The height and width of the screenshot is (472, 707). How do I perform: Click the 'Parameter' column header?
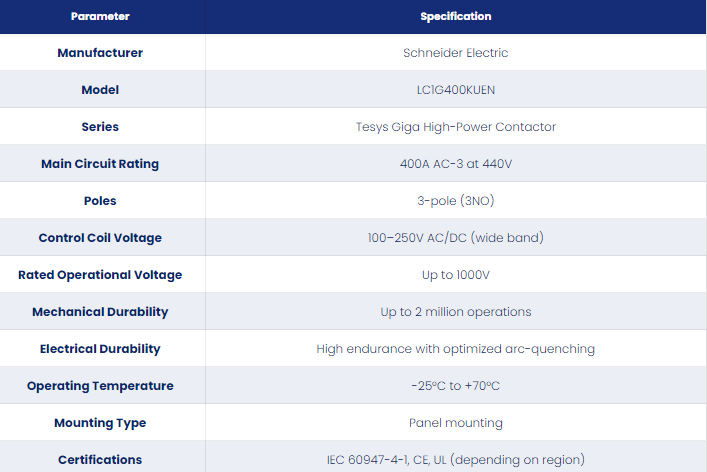100,16
